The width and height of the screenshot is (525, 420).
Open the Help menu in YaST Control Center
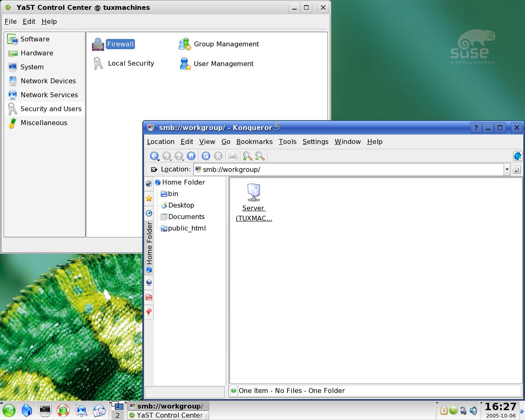[49, 21]
